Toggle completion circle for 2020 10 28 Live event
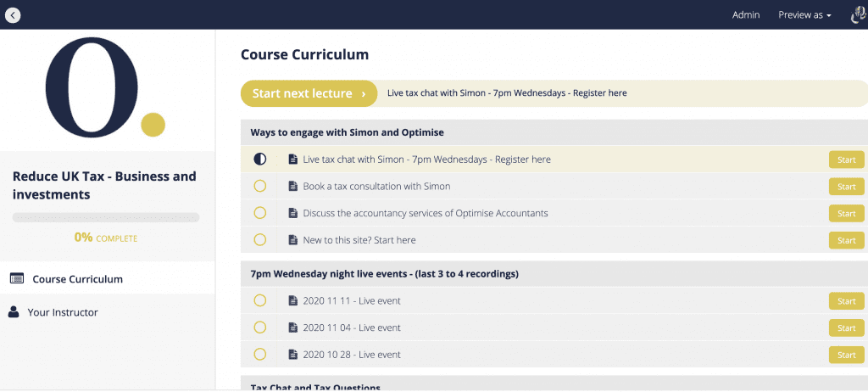 (x=259, y=355)
